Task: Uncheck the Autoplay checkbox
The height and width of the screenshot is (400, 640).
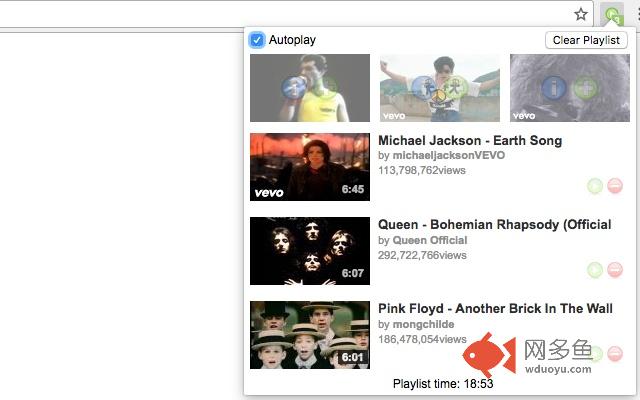Action: 257,40
